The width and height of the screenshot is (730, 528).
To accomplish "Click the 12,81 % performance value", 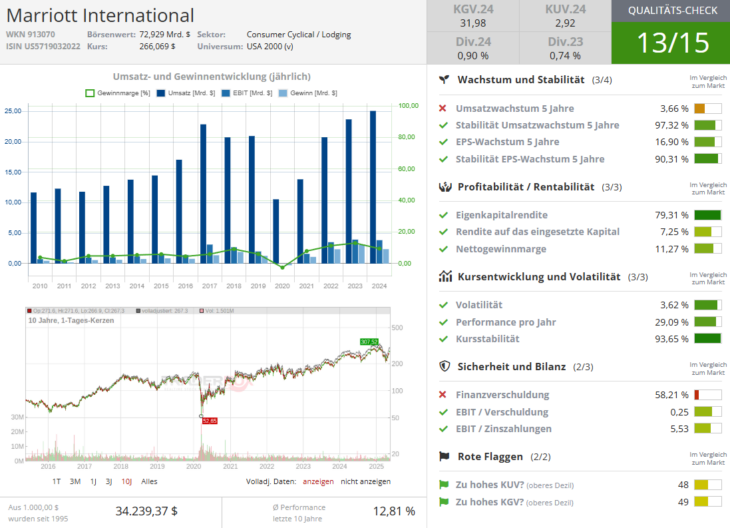I will pos(394,511).
